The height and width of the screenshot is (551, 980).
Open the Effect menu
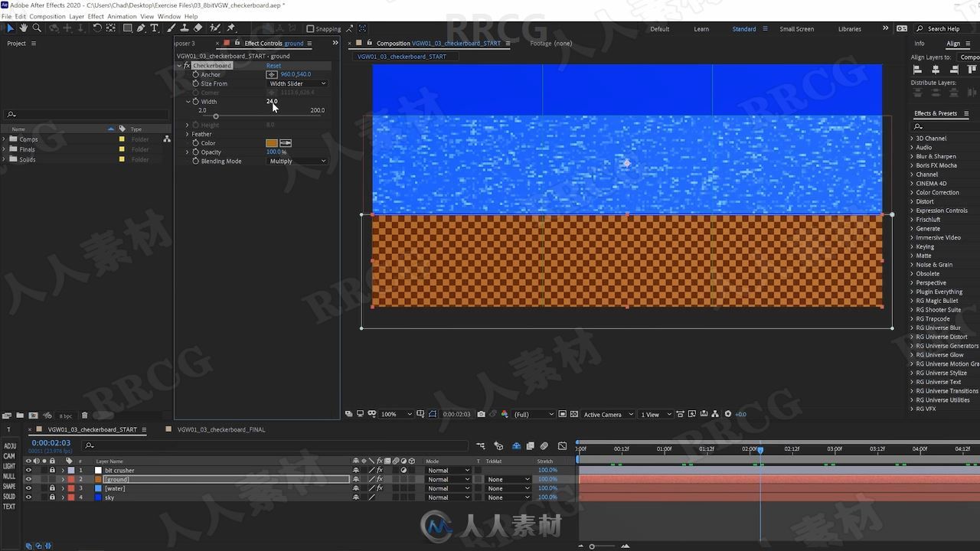pyautogui.click(x=96, y=16)
